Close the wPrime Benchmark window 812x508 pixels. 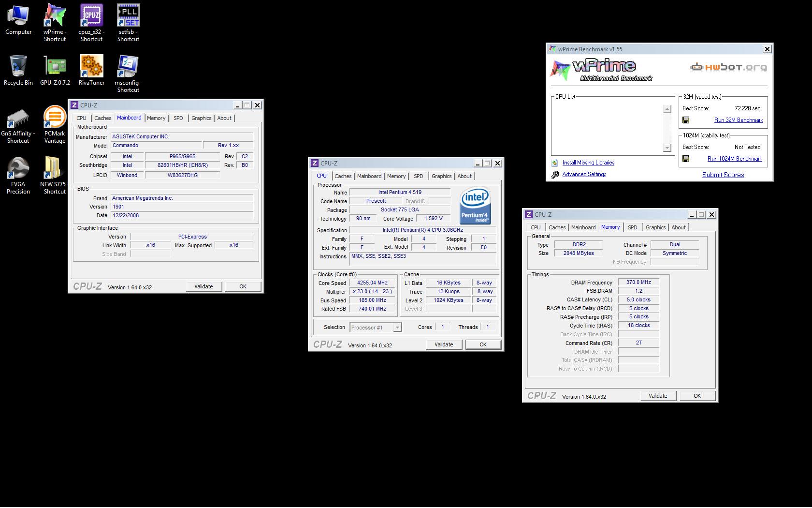[767, 49]
